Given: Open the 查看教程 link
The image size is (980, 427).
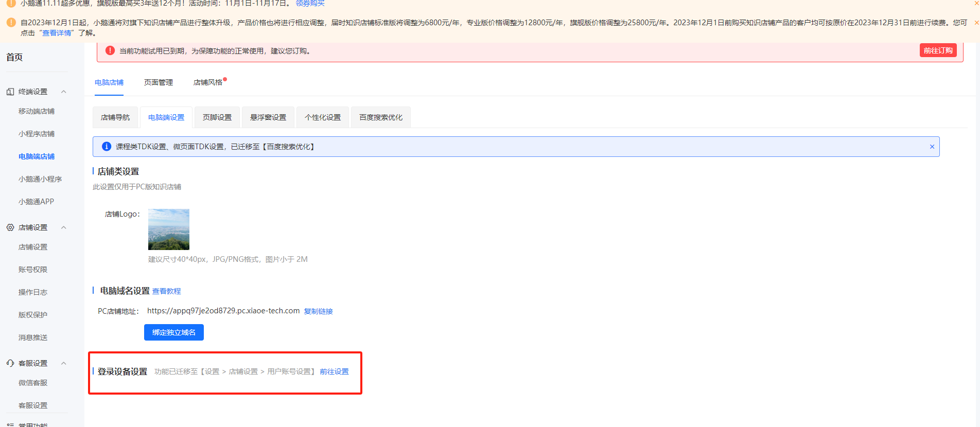Looking at the screenshot, I should (x=167, y=291).
